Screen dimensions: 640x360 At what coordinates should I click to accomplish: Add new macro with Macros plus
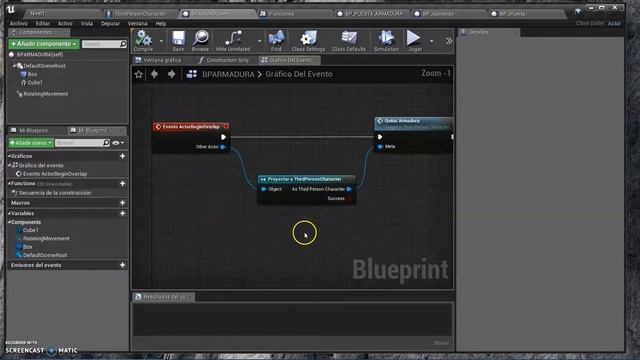pyautogui.click(x=122, y=202)
